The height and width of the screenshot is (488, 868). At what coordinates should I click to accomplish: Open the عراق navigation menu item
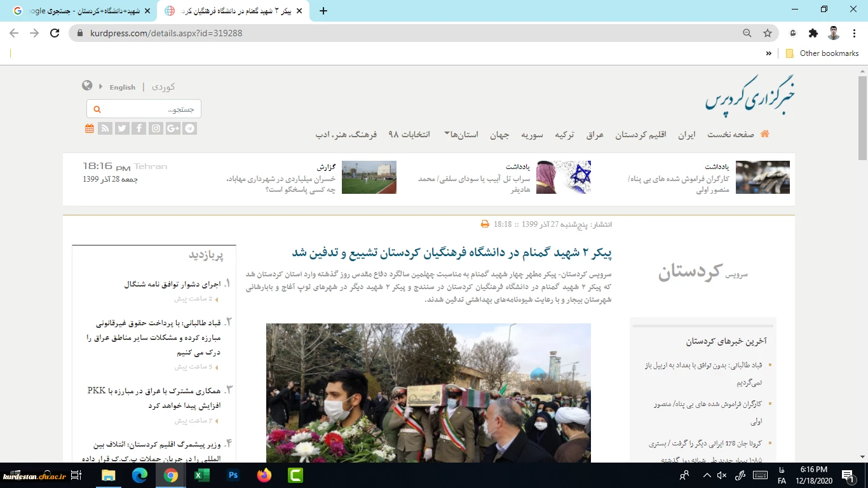pos(595,135)
